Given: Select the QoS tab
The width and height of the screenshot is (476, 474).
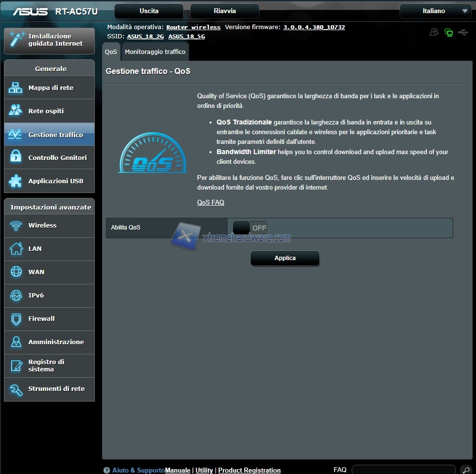Looking at the screenshot, I should tap(111, 52).
